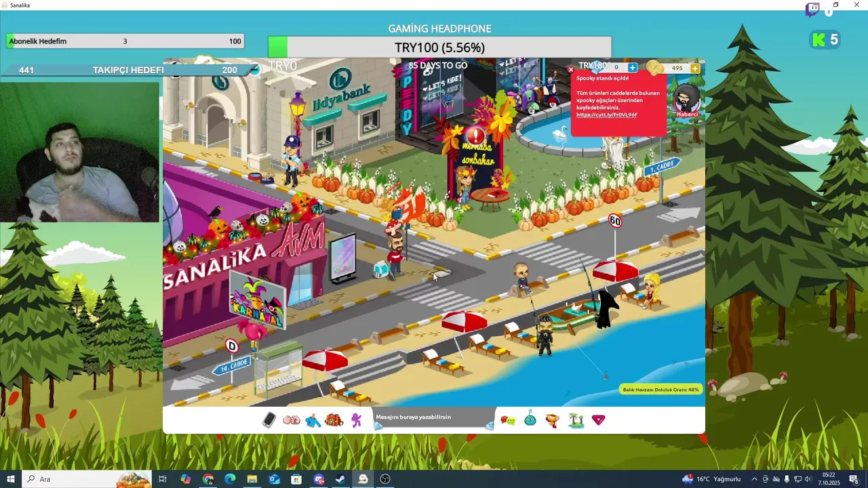Open Task View on the taskbar
868x488 pixels.
click(163, 479)
